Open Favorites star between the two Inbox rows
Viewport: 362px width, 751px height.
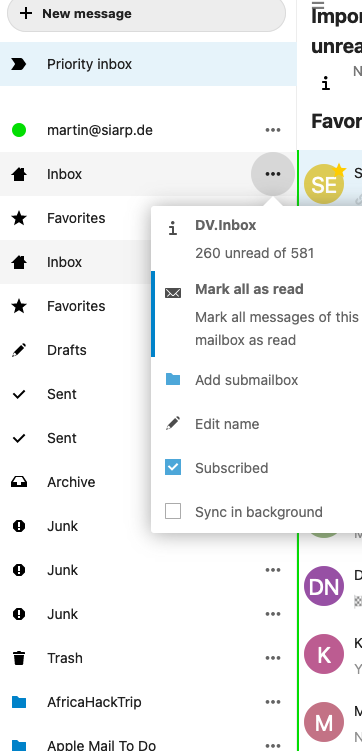click(19, 218)
